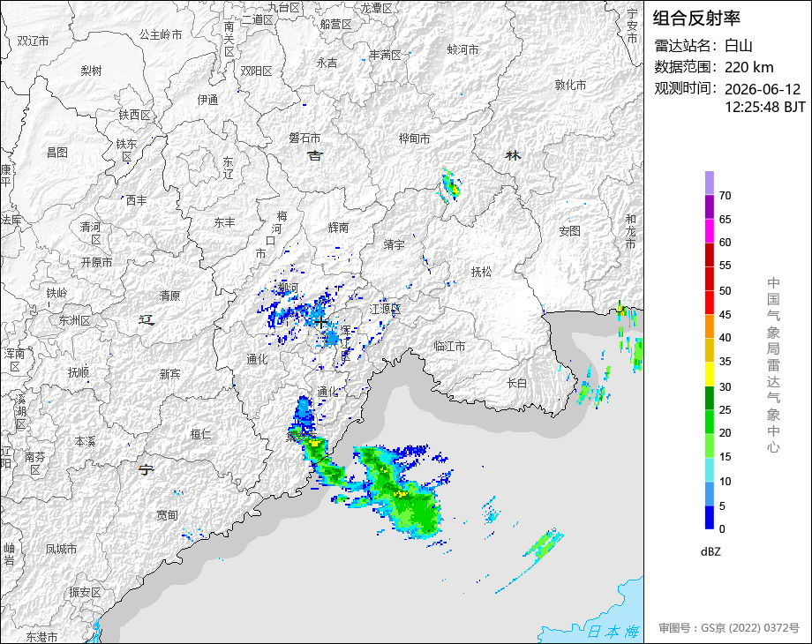Click the 东丰 county label
Viewport: 812px width, 644px height.
pyautogui.click(x=224, y=222)
